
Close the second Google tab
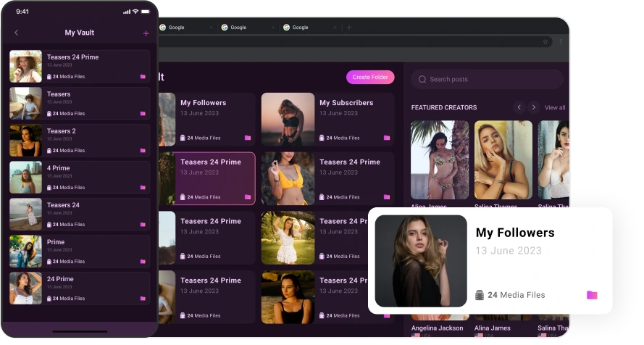point(272,28)
